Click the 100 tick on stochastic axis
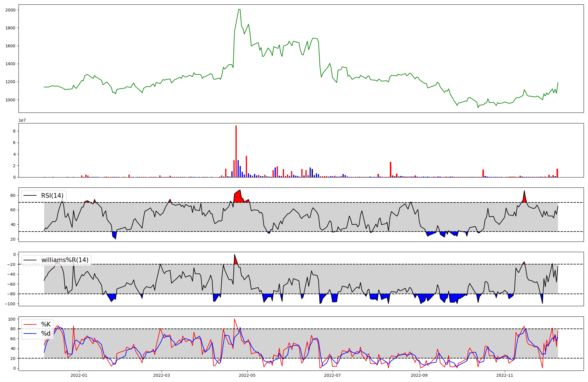Image resolution: width=588 pixels, height=382 pixels. [12, 319]
